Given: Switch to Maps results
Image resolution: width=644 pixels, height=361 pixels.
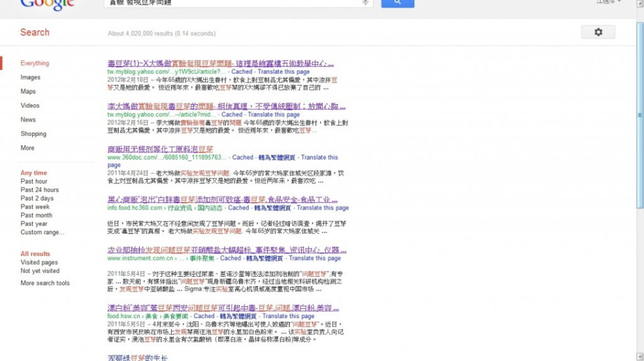Looking at the screenshot, I should coord(28,92).
